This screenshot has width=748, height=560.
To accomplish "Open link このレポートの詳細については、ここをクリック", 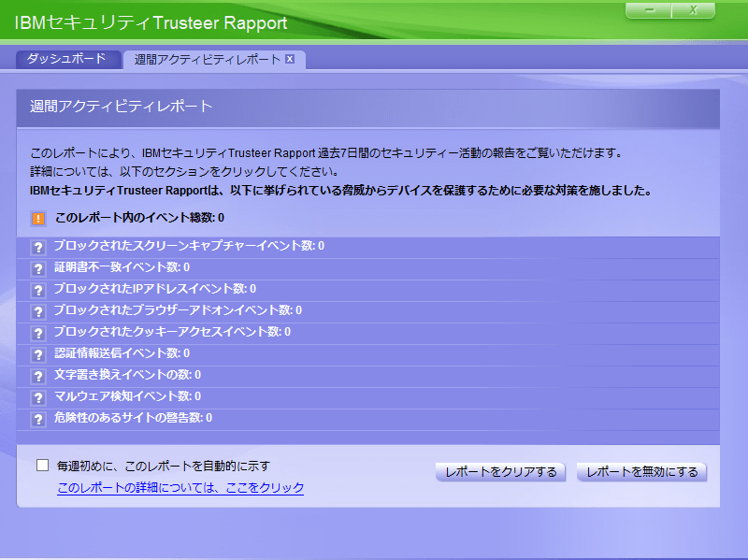I will [x=180, y=487].
